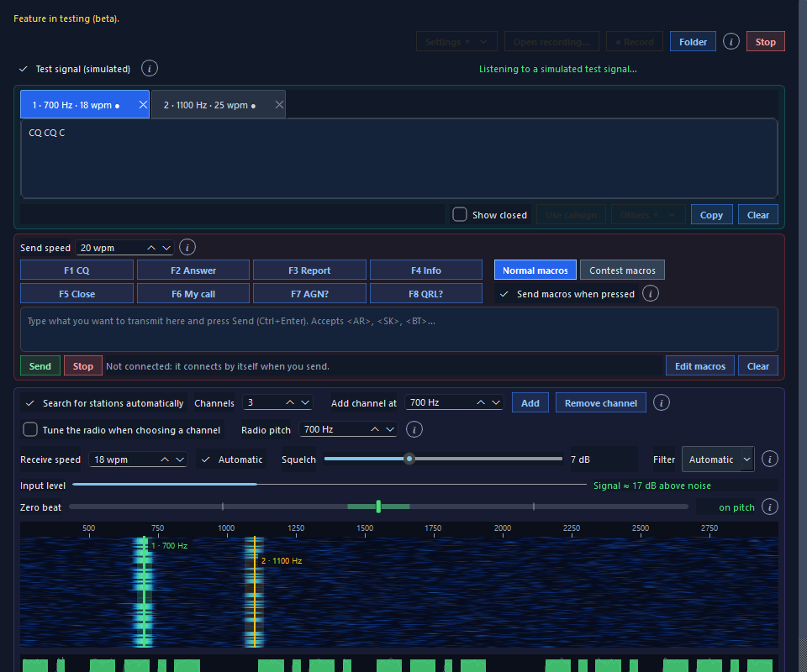The image size is (807, 672).
Task: Click the F8 QRL? macro
Action: 426,294
